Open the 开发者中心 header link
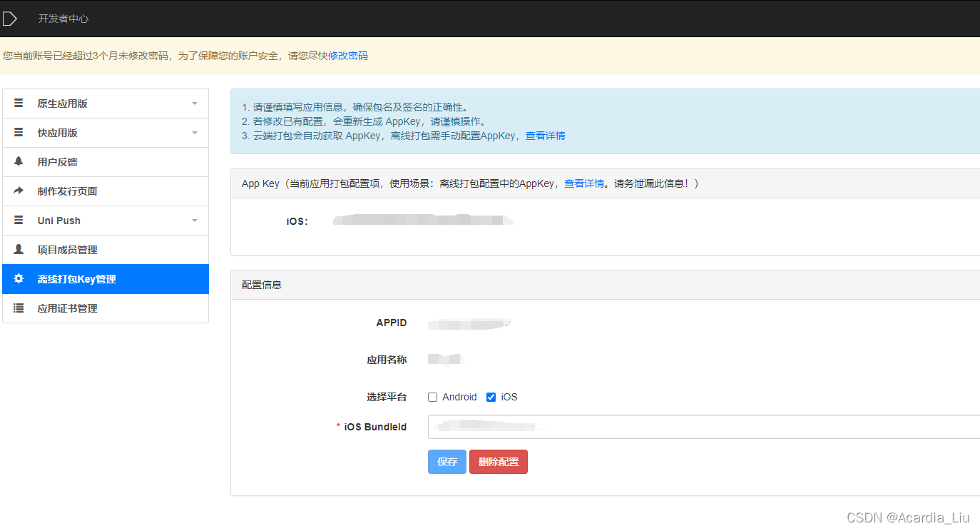Viewport: 980px width, 531px height. click(x=63, y=19)
